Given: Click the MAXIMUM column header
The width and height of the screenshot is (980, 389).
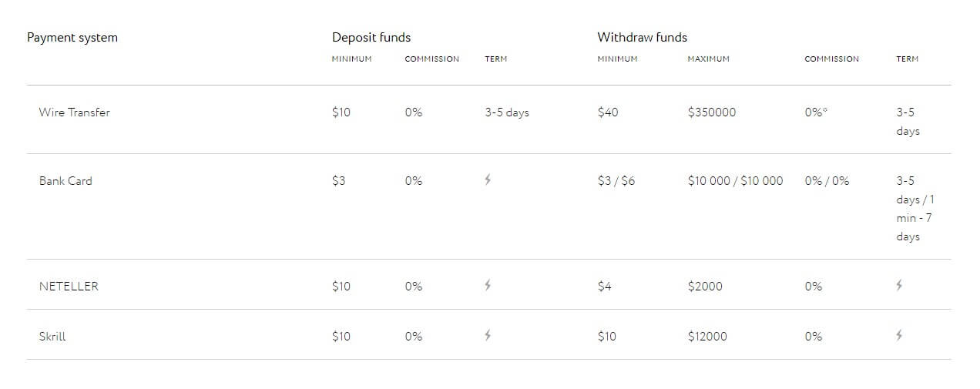Looking at the screenshot, I should 708,59.
